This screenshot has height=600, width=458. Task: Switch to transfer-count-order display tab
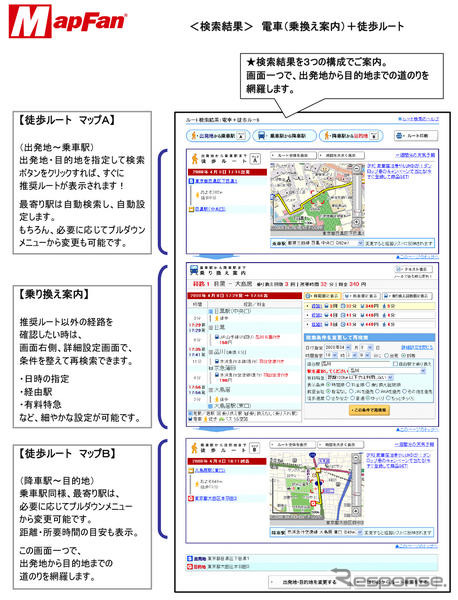tap(407, 296)
